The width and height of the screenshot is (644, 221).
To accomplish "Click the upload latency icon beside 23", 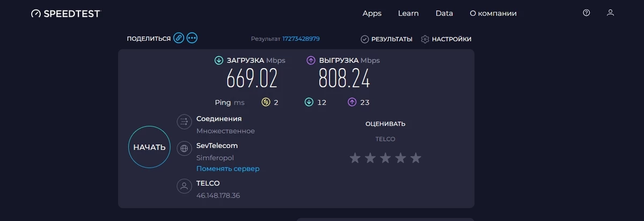I will (352, 102).
